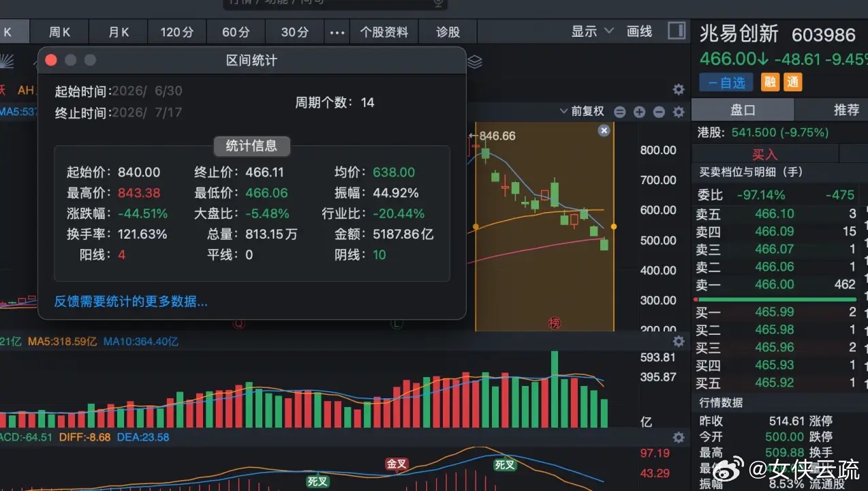Screen dimensions: 868x491
Task: Click the 846.66 high price label
Action: pos(497,136)
